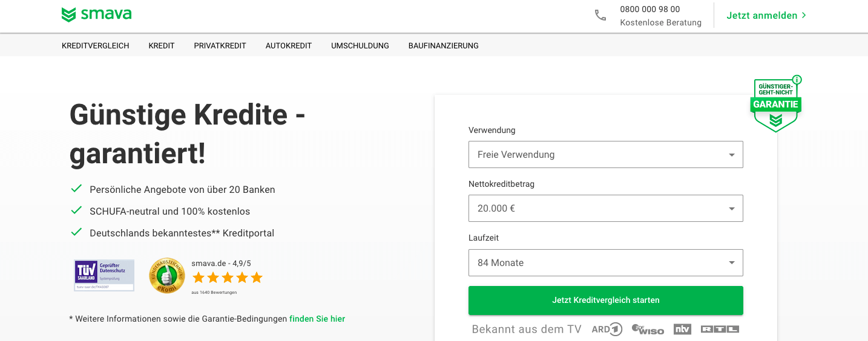Start comparison with Jetzt Kreditvergleich starten
This screenshot has width=868, height=341.
606,300
